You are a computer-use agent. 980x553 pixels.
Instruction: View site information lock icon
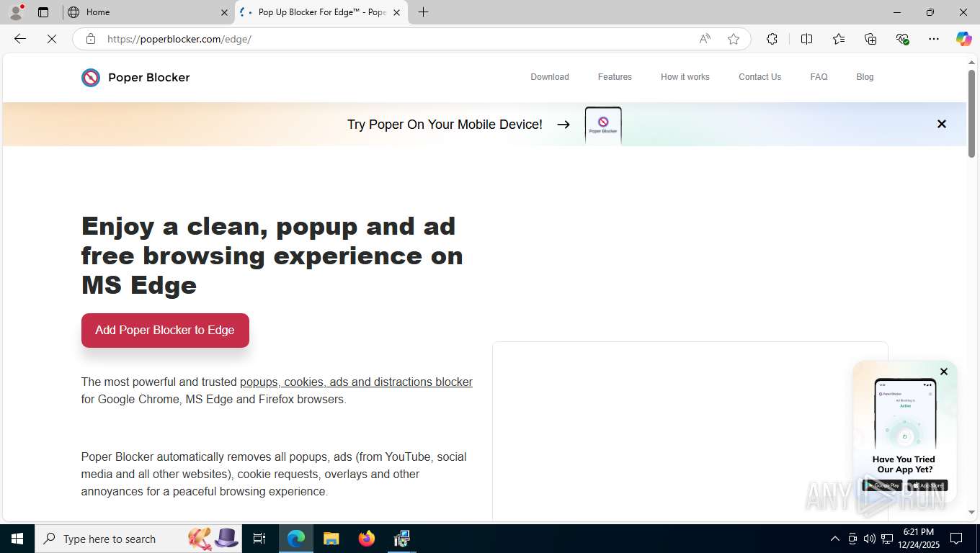pyautogui.click(x=91, y=39)
